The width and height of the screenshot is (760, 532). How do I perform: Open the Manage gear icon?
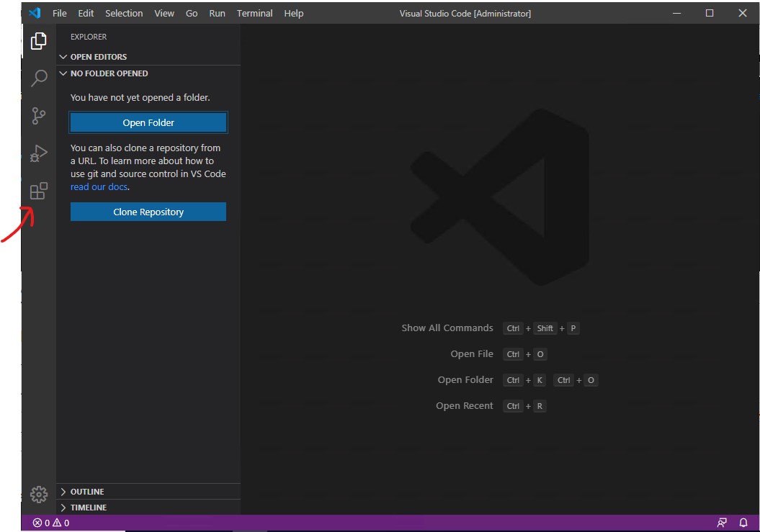click(39, 495)
